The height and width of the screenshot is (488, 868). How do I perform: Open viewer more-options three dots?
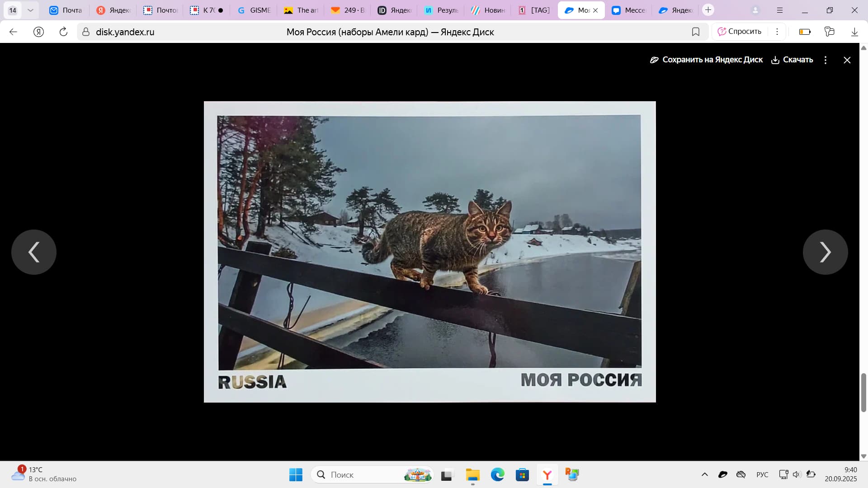click(x=826, y=60)
